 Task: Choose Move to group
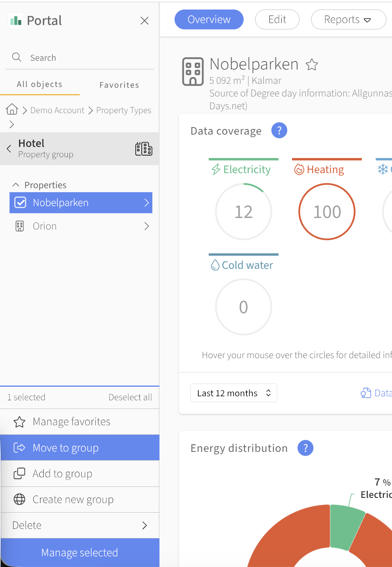[80, 447]
